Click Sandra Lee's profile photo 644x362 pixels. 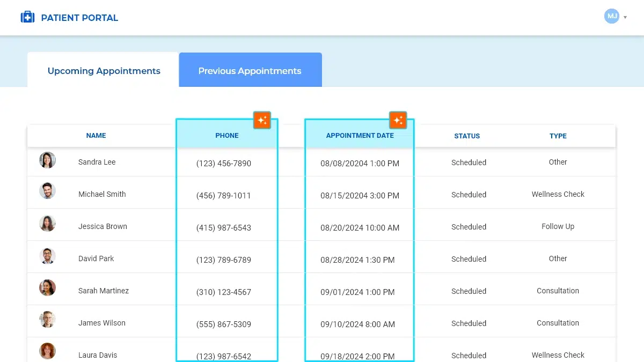[47, 160]
